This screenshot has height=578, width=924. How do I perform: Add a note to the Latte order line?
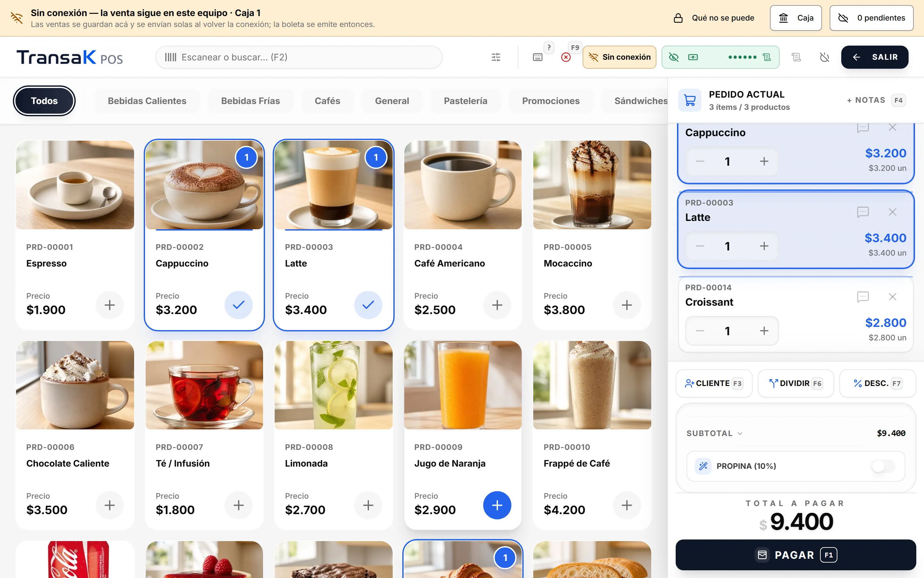click(x=863, y=212)
